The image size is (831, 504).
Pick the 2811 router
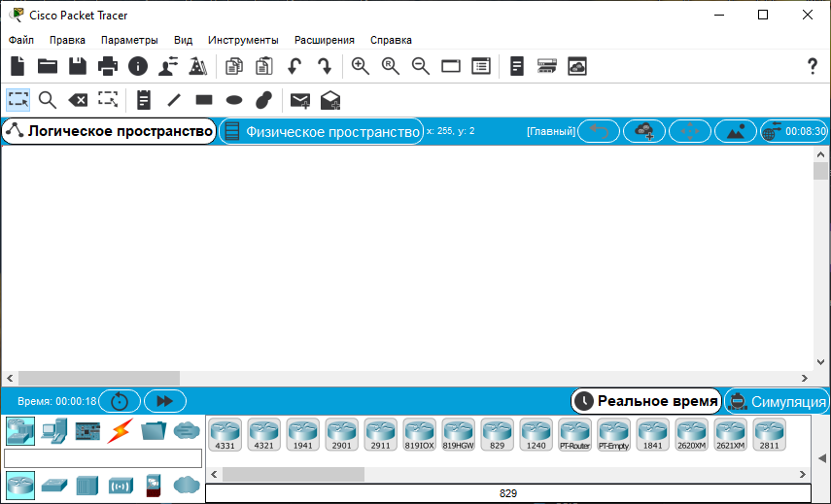pyautogui.click(x=769, y=435)
